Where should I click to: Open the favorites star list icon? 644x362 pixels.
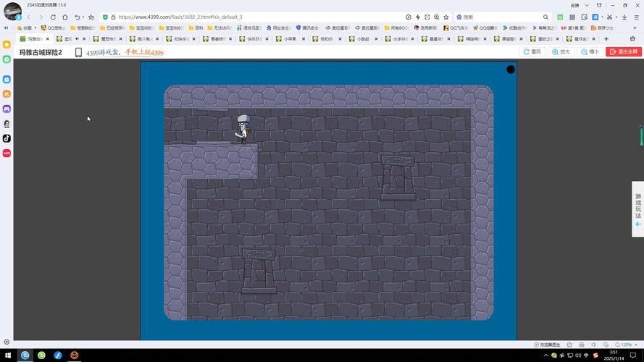91,17
